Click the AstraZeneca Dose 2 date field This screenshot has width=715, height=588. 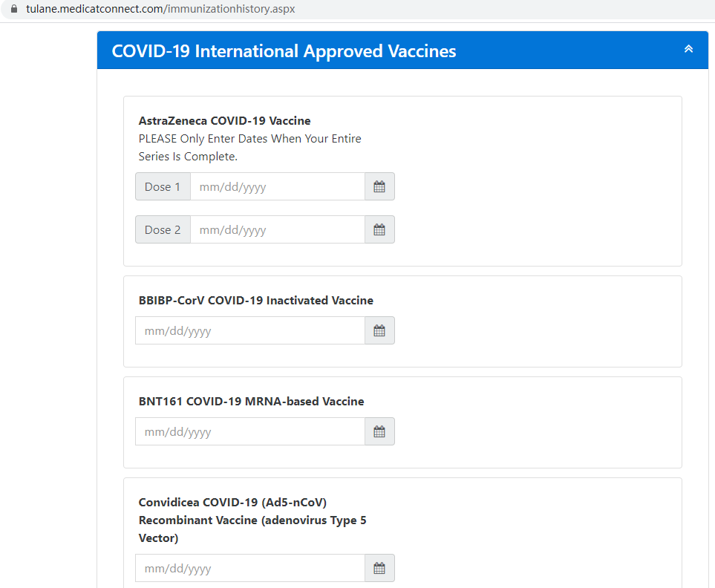point(277,229)
